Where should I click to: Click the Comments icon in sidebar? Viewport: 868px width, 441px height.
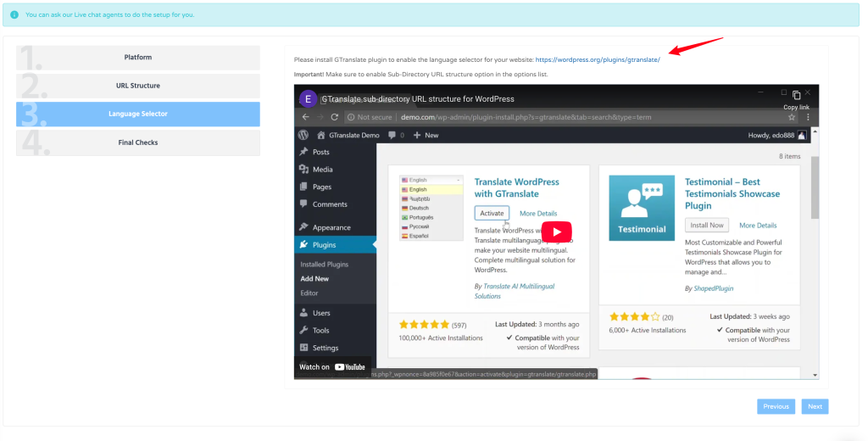(303, 204)
